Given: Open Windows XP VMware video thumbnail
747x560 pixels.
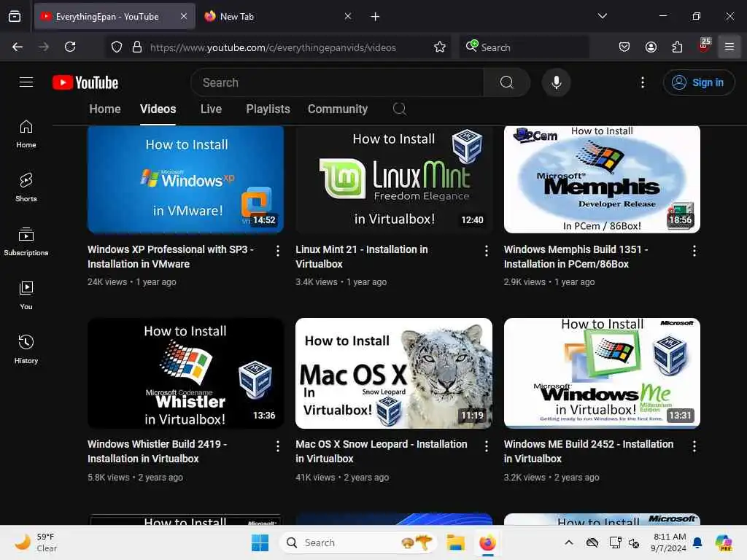Looking at the screenshot, I should coord(186,179).
